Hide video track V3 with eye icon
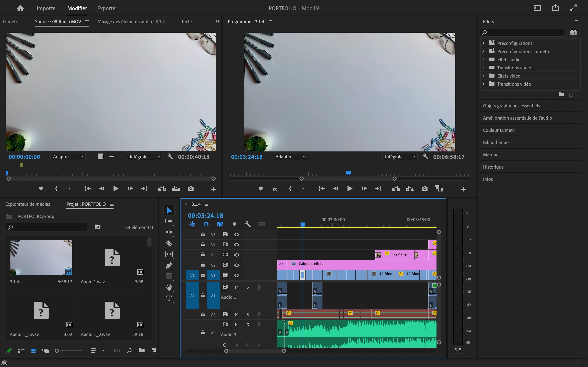Screen dimensions: 588x367 click(236, 255)
